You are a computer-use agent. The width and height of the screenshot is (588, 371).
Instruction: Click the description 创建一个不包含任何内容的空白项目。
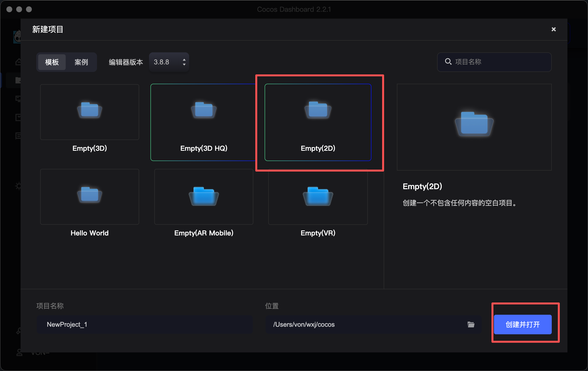[x=460, y=203]
